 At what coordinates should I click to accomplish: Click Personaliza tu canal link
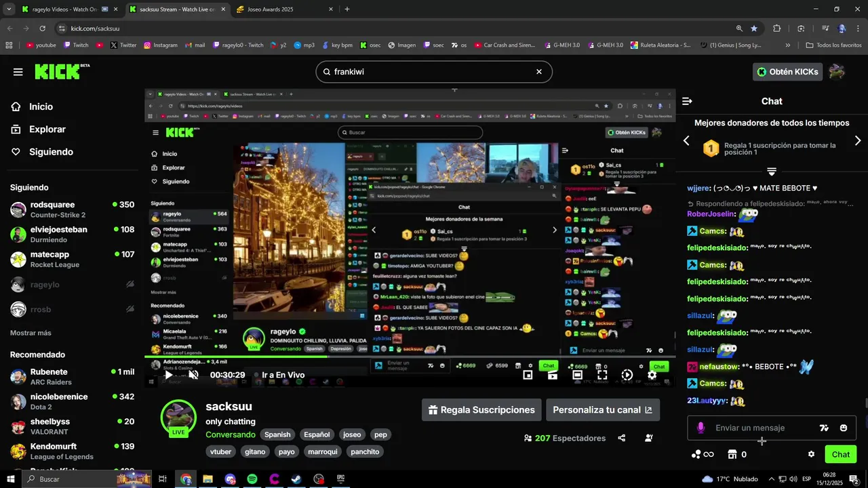603,410
